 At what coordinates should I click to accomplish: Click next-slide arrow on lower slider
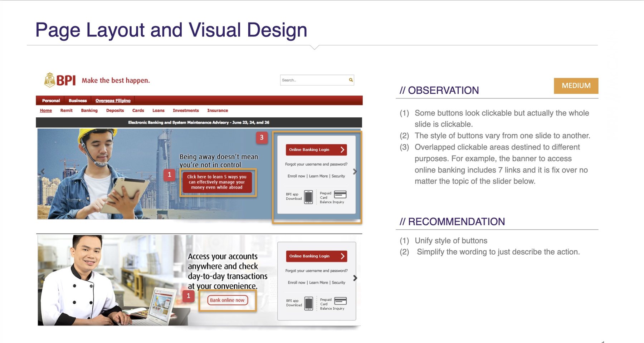(x=355, y=278)
